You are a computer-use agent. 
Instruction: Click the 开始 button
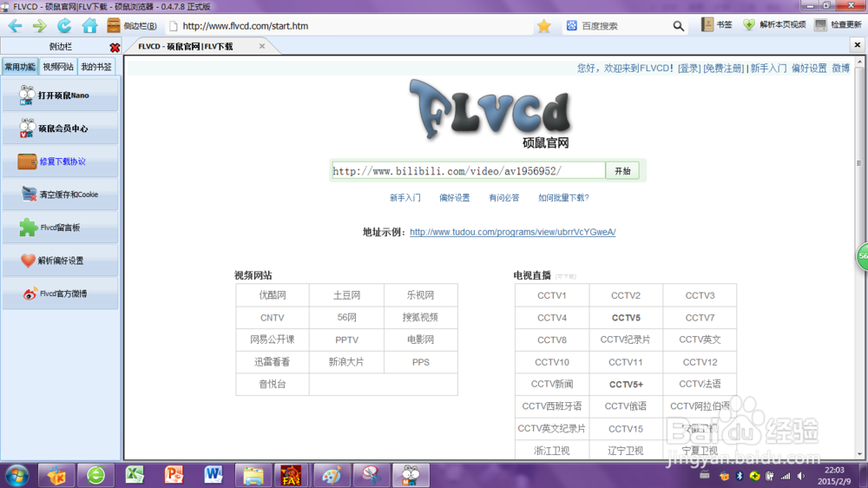pos(622,171)
